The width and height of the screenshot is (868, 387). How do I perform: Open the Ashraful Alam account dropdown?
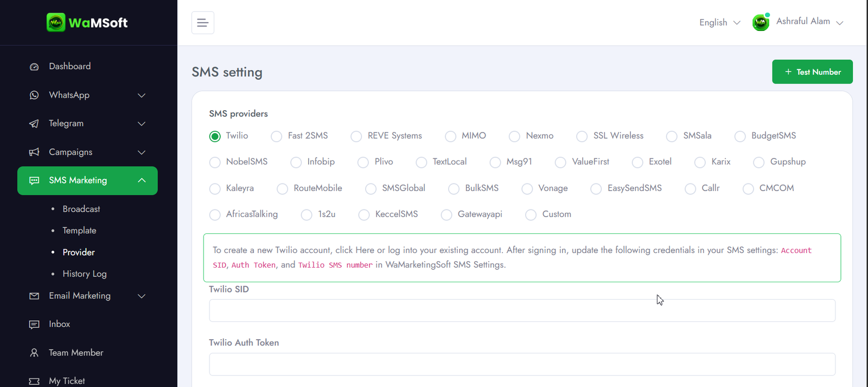[x=809, y=22]
